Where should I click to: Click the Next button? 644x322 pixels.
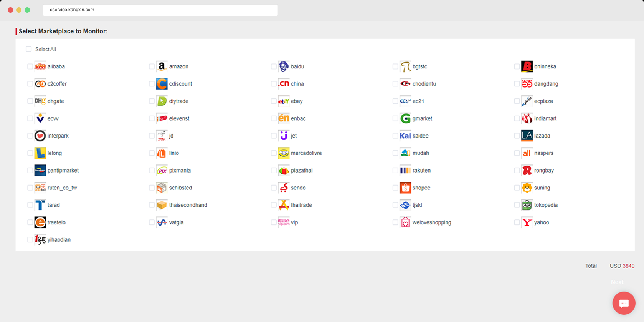click(617, 282)
